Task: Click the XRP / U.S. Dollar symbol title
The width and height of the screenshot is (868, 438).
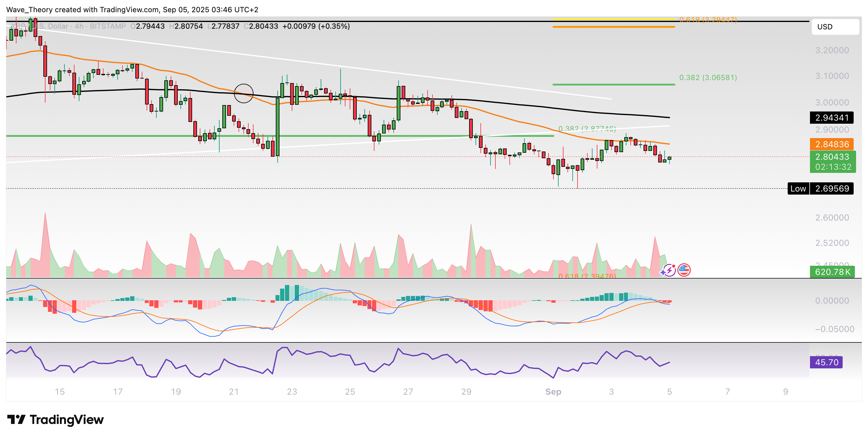Action: [x=42, y=26]
